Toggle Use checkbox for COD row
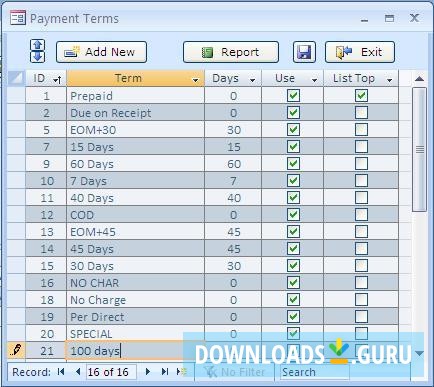 click(x=293, y=215)
